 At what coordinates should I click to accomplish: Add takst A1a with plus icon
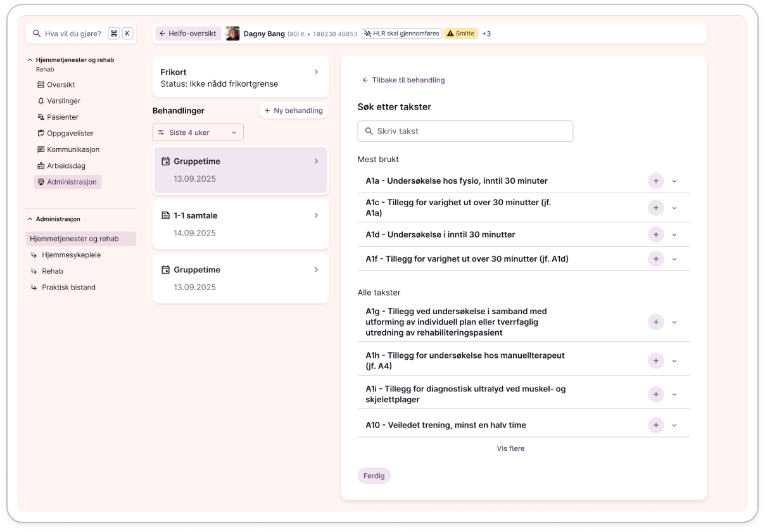(655, 181)
